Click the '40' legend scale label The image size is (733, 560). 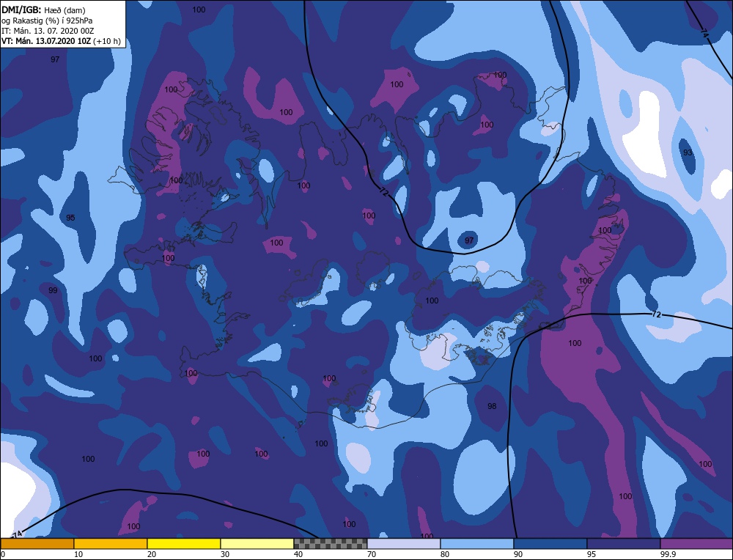tap(298, 554)
